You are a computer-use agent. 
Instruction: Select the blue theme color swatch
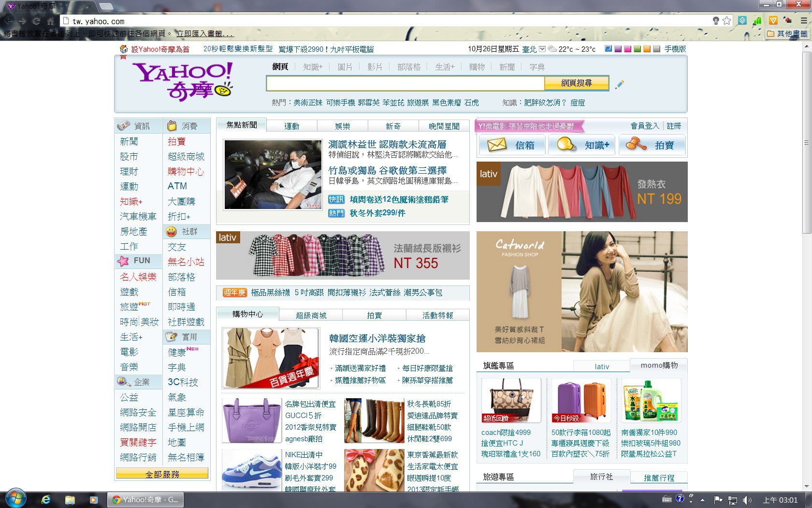tap(609, 49)
